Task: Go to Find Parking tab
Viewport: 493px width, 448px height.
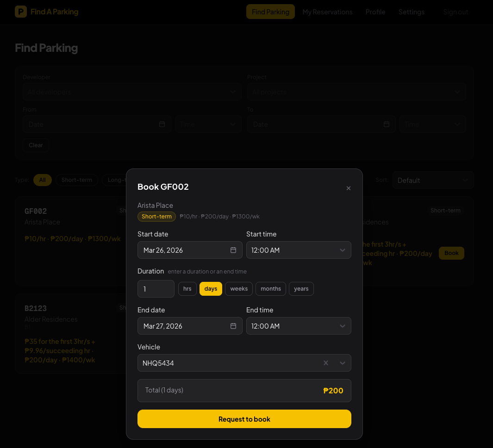Action: 270,12
